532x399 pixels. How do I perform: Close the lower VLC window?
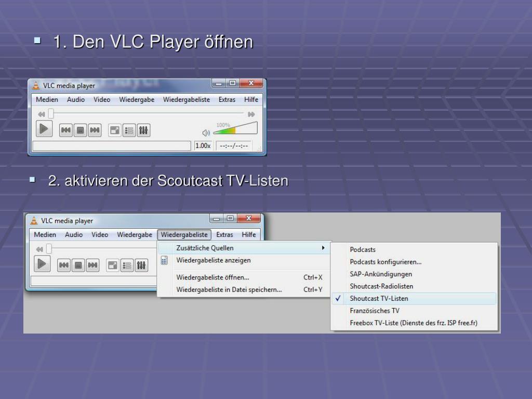point(249,218)
